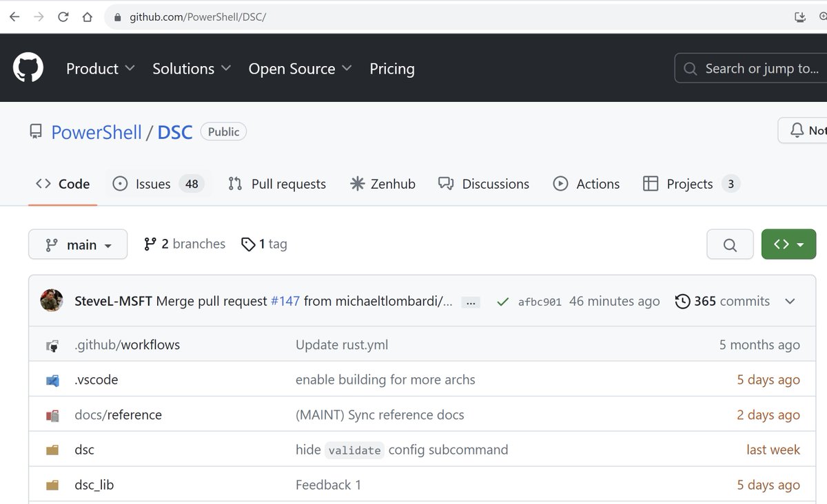827x504 pixels.
Task: Open the dsc folder
Action: (x=84, y=450)
